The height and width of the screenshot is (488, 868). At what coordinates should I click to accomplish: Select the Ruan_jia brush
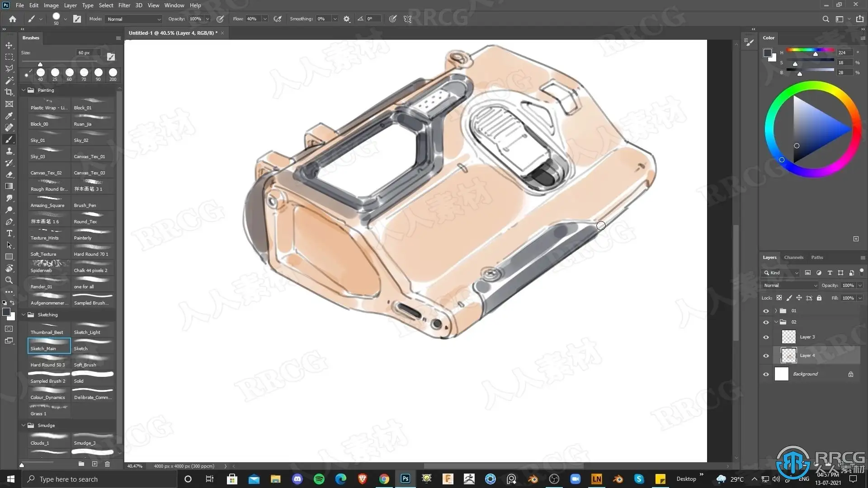click(93, 121)
